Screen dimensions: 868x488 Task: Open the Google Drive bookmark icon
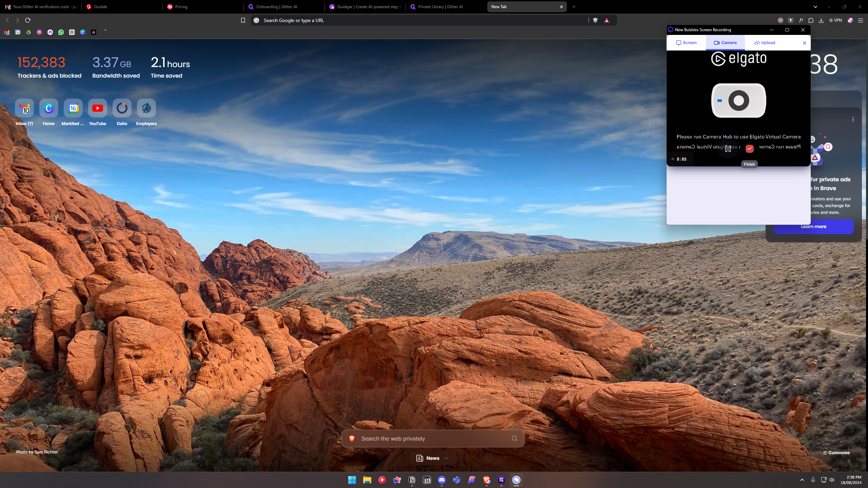pyautogui.click(x=28, y=32)
